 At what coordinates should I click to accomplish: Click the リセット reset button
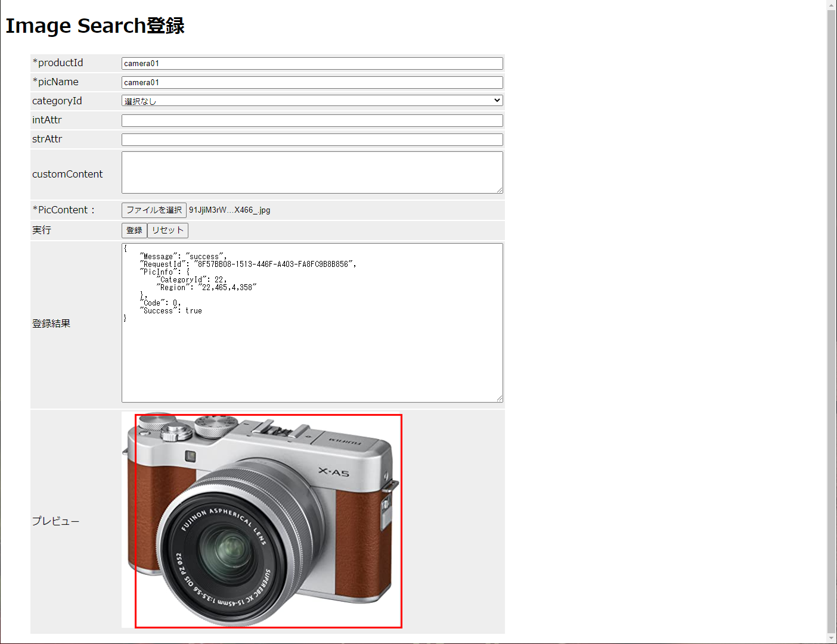pyautogui.click(x=168, y=231)
